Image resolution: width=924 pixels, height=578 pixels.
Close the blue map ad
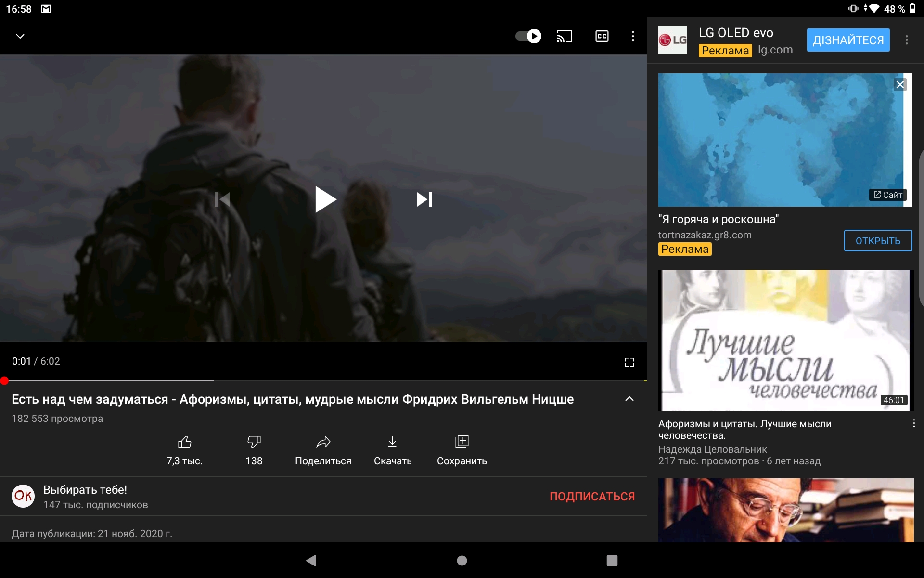point(900,85)
